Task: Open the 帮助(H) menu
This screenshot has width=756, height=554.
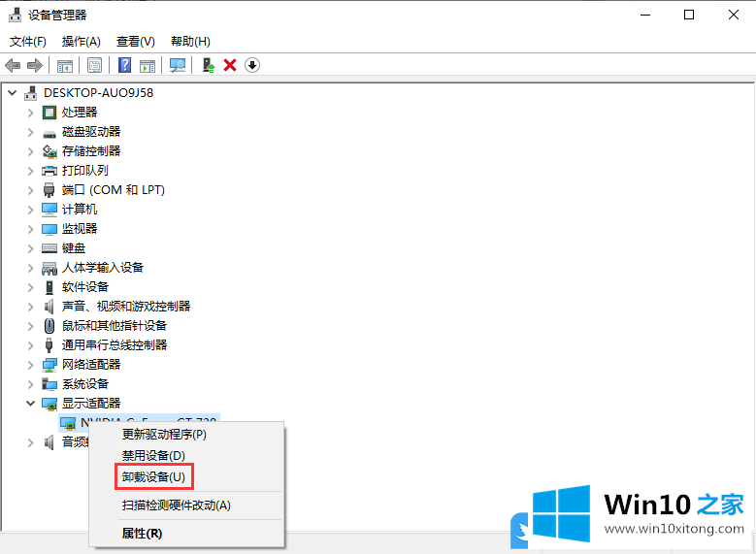Action: coord(190,42)
